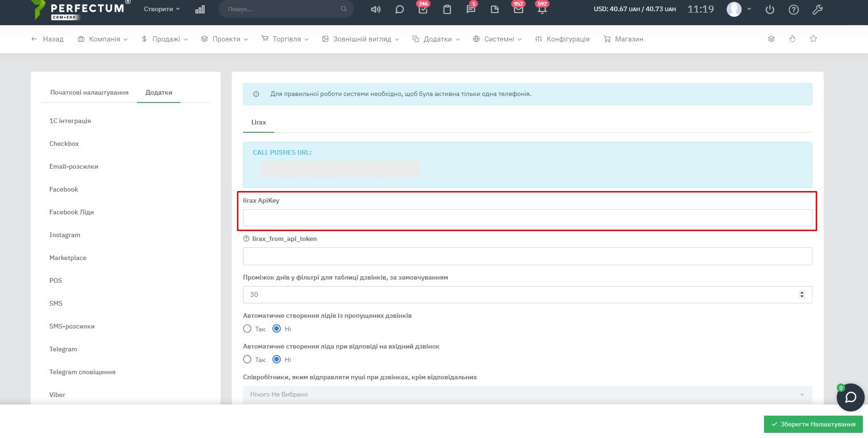Go back with Назад

47,39
